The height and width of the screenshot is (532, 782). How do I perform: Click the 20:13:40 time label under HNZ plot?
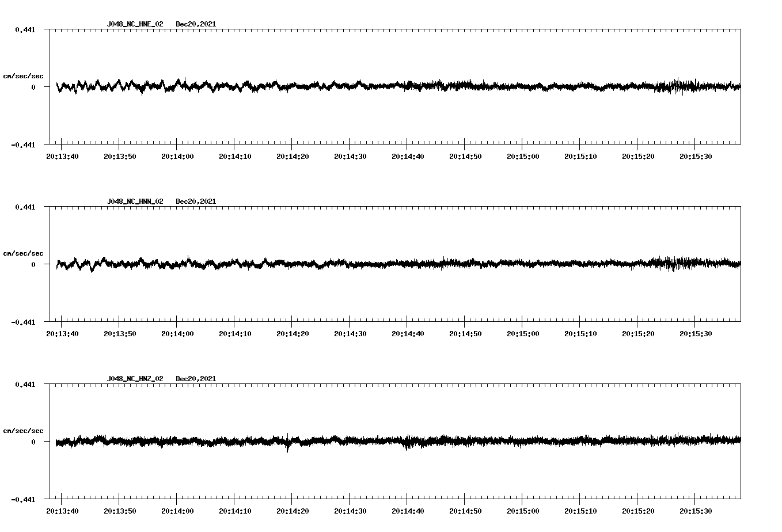tap(62, 511)
